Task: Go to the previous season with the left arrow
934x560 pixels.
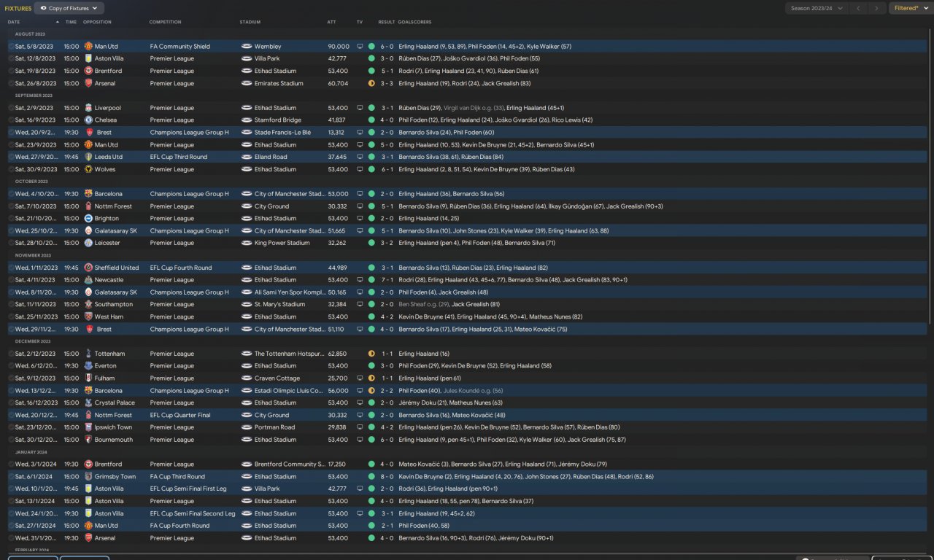Action: pyautogui.click(x=858, y=8)
